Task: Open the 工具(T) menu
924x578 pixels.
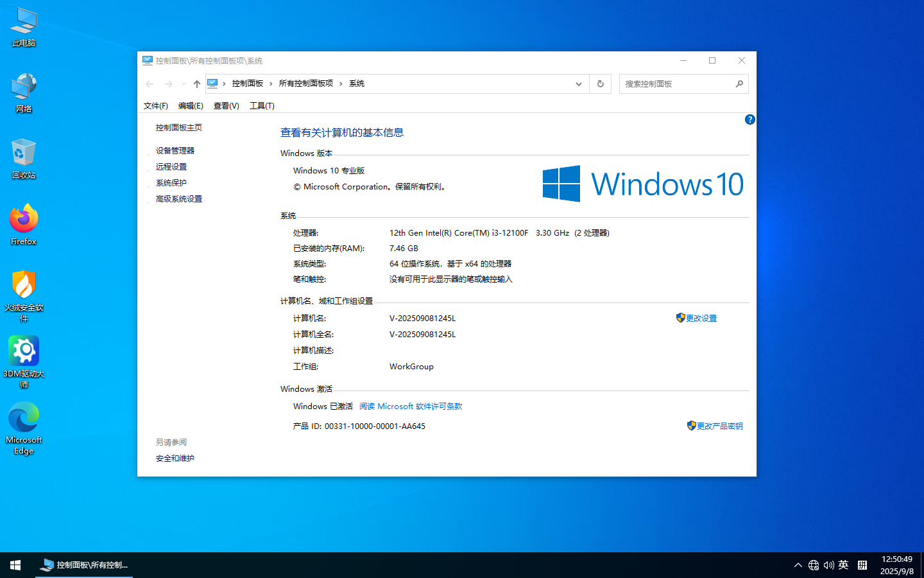Action: [x=261, y=105]
